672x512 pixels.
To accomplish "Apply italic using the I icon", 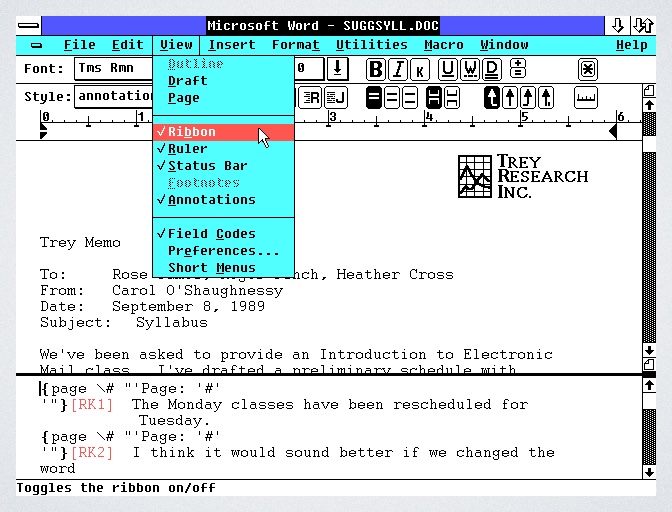I will point(399,69).
